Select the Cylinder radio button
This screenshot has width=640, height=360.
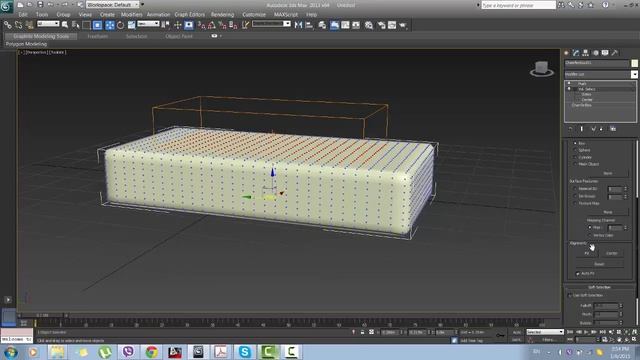[x=575, y=157]
